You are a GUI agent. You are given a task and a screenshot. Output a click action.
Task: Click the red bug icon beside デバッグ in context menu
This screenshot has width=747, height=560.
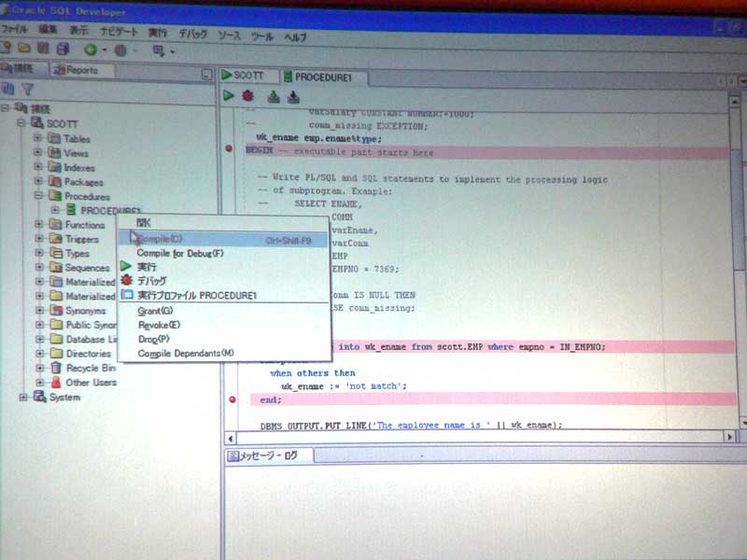(126, 280)
